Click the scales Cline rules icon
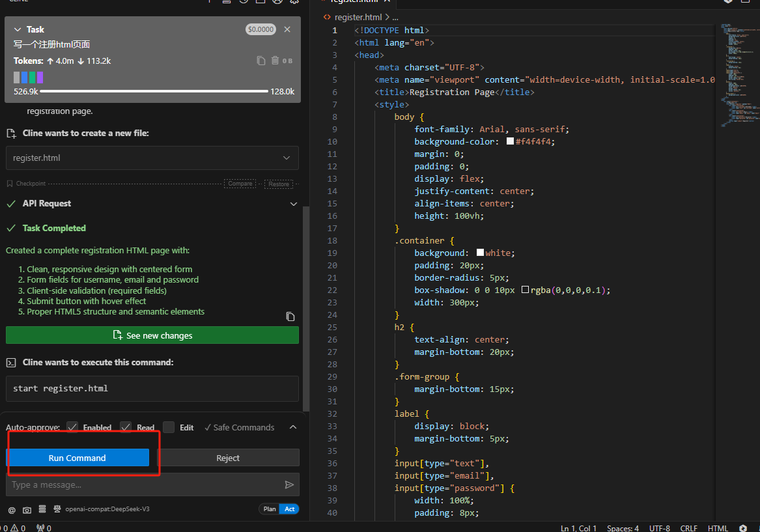 coord(57,509)
